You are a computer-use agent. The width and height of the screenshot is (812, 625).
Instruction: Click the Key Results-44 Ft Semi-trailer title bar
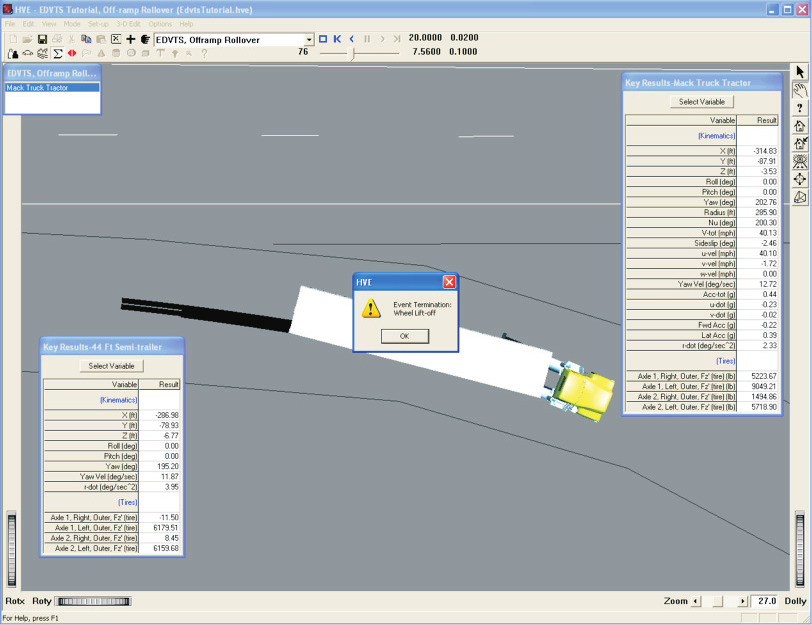[x=111, y=347]
